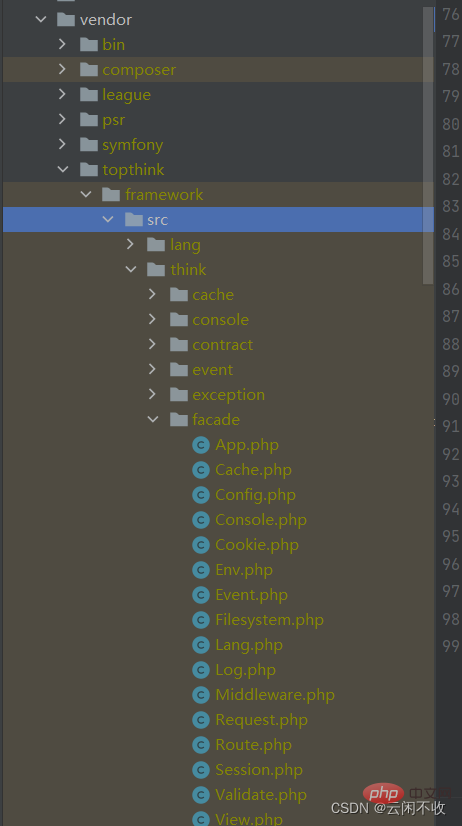Select the contract folder label
Image resolution: width=462 pixels, height=826 pixels.
pos(222,345)
